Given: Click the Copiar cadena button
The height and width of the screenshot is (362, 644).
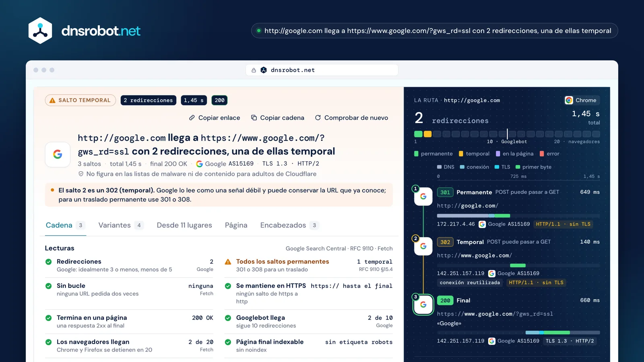Looking at the screenshot, I should (277, 118).
